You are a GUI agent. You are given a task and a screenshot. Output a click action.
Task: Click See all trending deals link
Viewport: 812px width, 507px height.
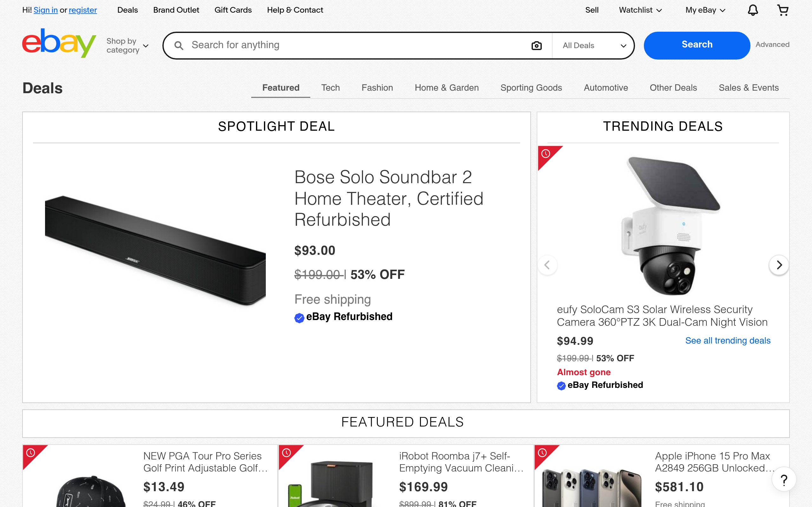(727, 340)
